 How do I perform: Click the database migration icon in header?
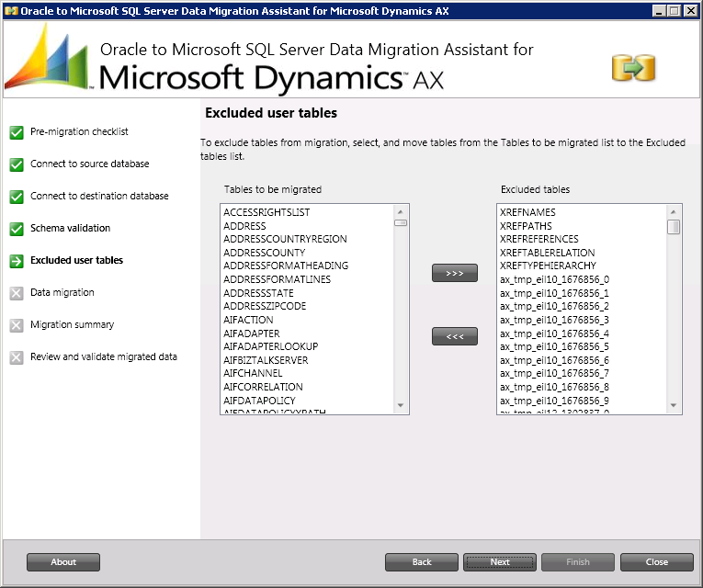click(x=633, y=67)
